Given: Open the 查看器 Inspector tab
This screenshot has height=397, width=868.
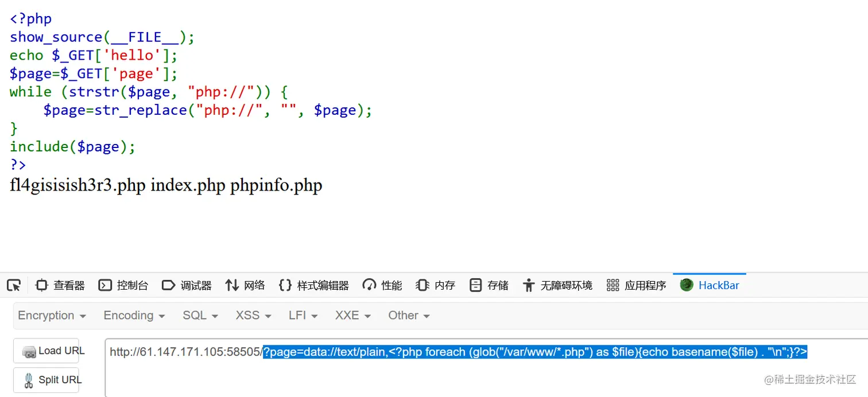Looking at the screenshot, I should tap(60, 285).
